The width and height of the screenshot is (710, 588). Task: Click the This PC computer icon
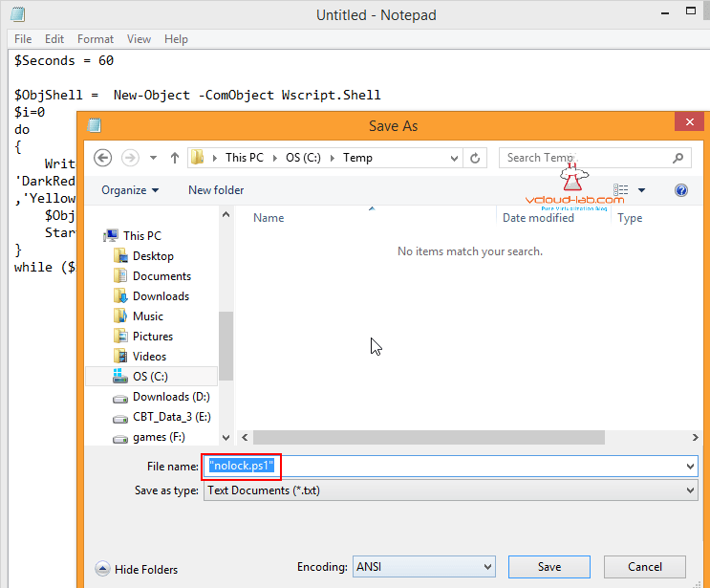111,235
